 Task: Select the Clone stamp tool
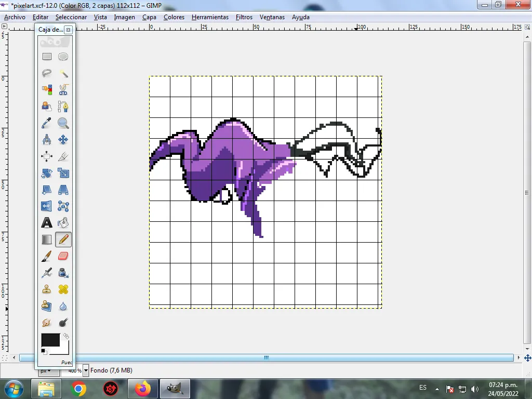(x=47, y=289)
